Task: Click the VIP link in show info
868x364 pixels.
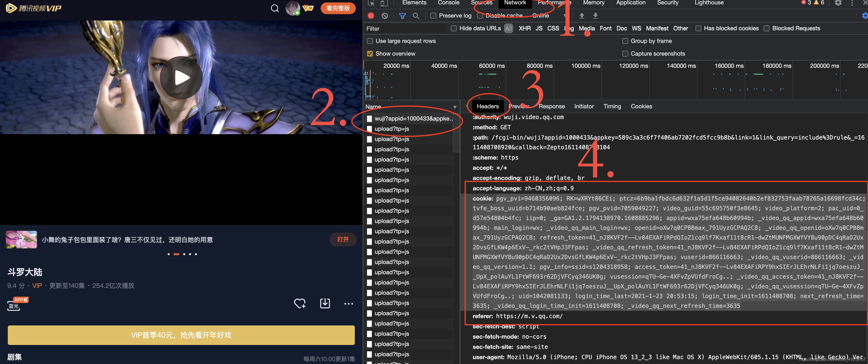Action: click(37, 285)
